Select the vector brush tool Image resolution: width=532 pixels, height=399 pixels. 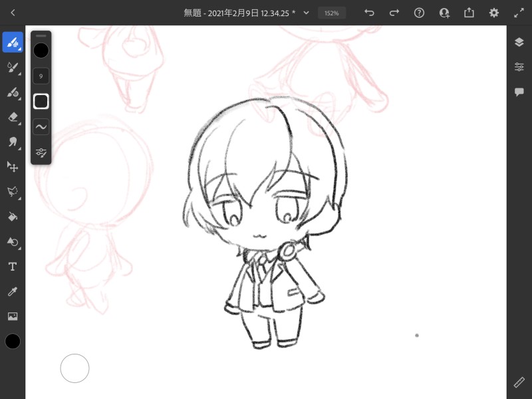tap(13, 92)
